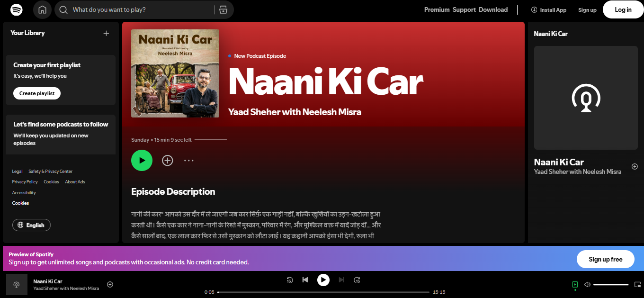The image size is (644, 298).
Task: Open Browse from the search bar icon
Action: click(x=224, y=9)
